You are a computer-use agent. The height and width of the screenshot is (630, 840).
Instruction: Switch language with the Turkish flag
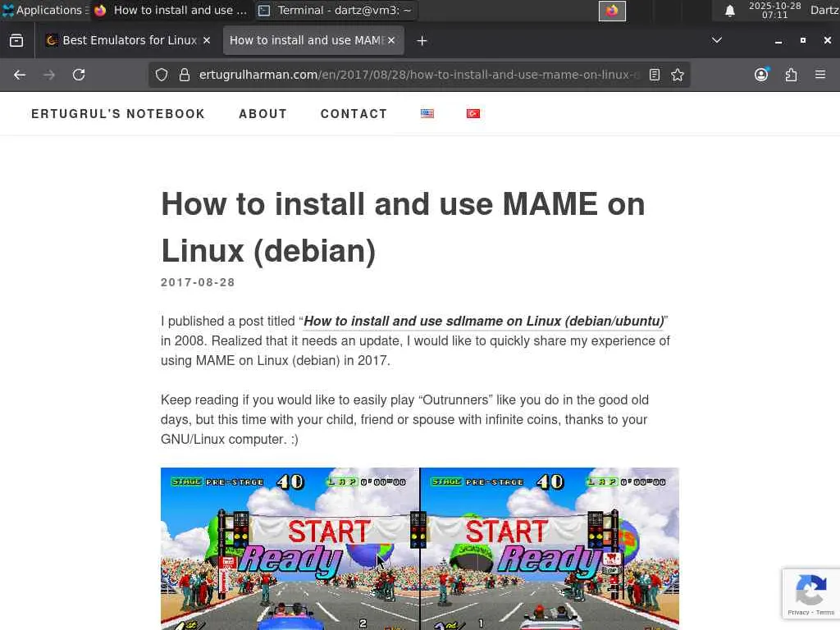click(473, 113)
